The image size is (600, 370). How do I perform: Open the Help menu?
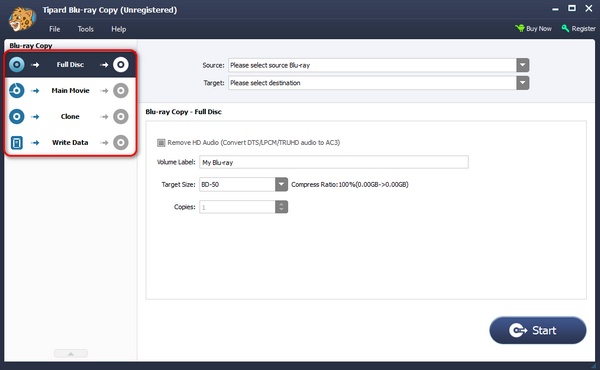[x=119, y=29]
